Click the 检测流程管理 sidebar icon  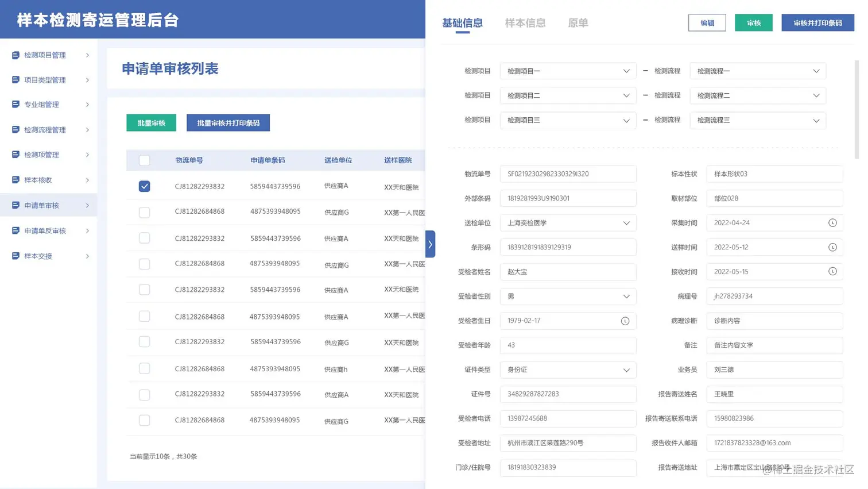tap(15, 130)
